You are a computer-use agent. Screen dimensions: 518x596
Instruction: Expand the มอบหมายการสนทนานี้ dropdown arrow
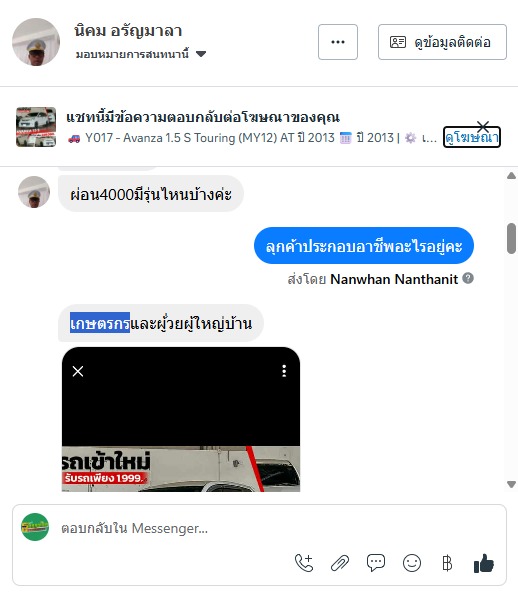point(201,54)
